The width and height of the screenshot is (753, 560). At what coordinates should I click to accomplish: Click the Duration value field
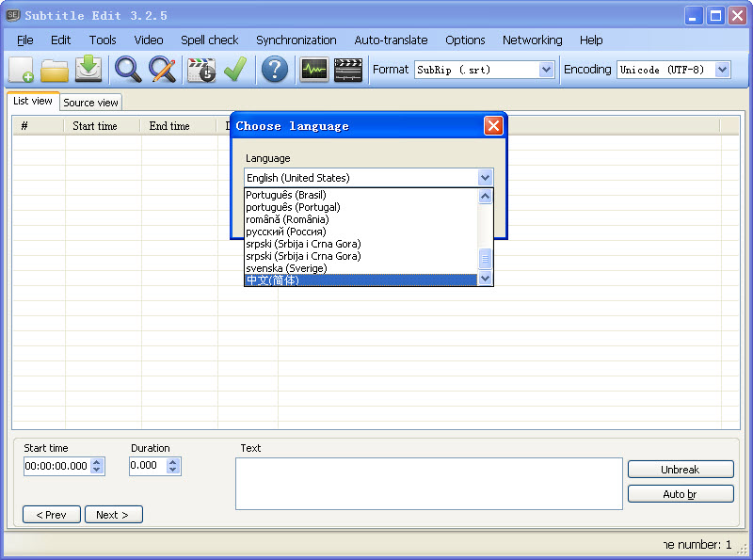pyautogui.click(x=148, y=466)
